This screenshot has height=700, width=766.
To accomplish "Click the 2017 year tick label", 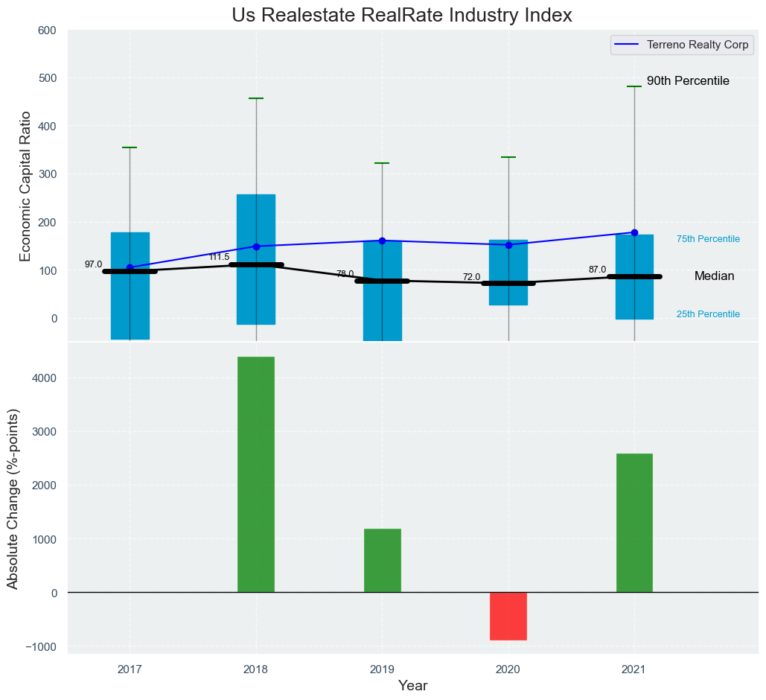I will point(130,669).
